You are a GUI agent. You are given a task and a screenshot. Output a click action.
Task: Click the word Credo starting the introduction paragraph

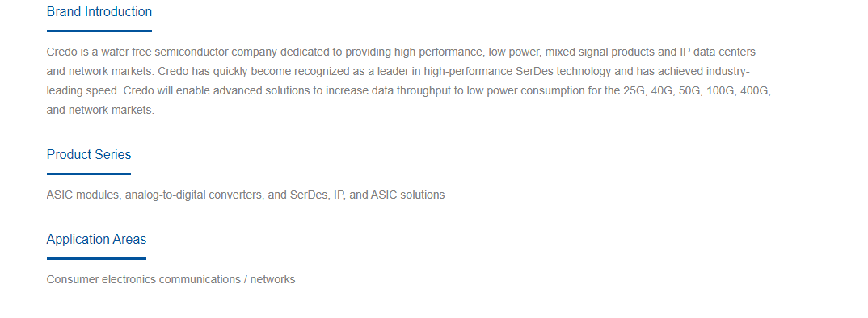tap(62, 52)
